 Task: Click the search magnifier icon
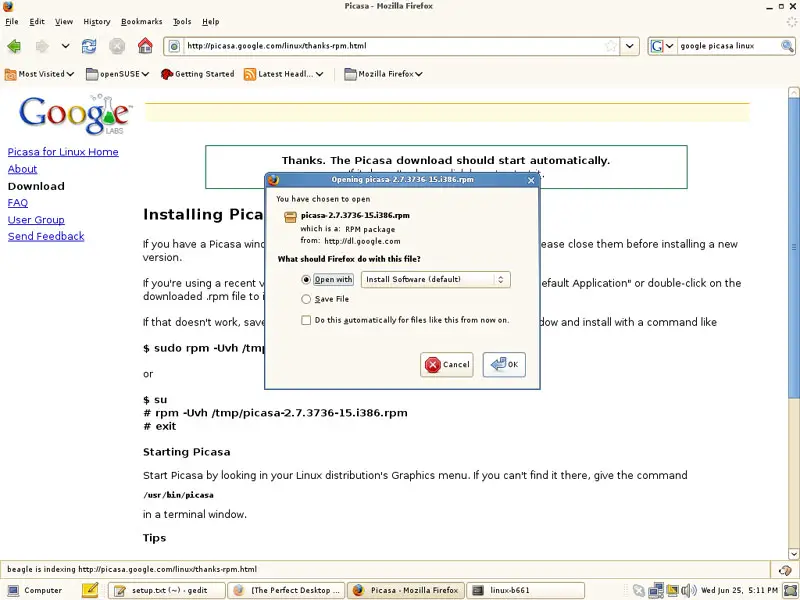pos(787,46)
